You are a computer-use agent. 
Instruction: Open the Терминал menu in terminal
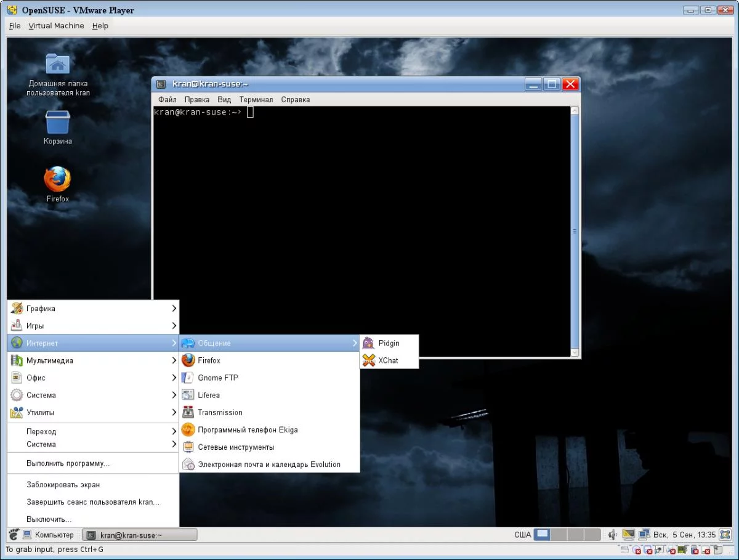(256, 99)
